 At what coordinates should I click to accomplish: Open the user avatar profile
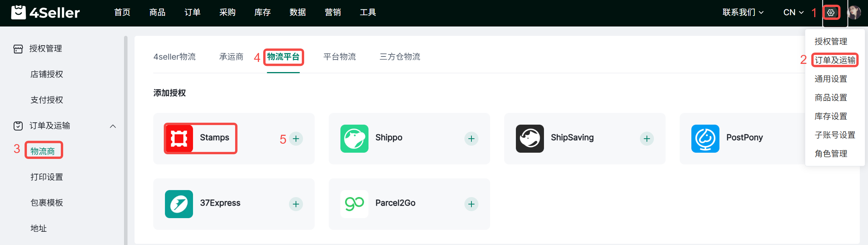click(855, 12)
